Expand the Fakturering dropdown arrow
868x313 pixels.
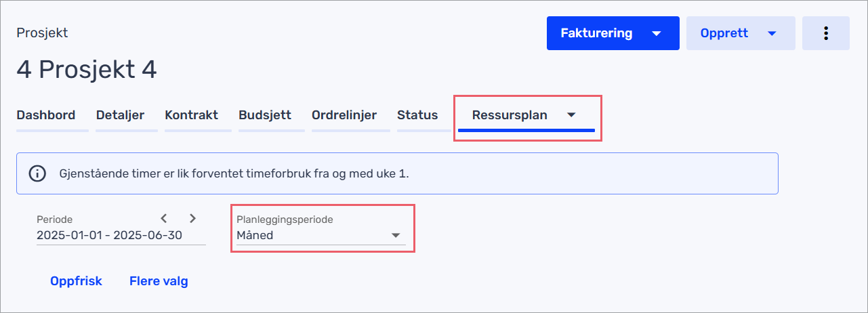click(656, 33)
